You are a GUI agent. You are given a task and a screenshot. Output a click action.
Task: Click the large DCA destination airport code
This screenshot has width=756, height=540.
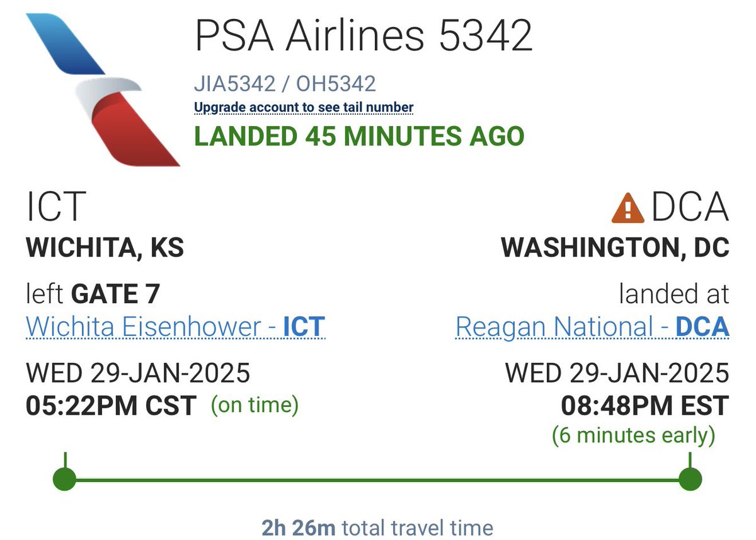[x=690, y=207]
